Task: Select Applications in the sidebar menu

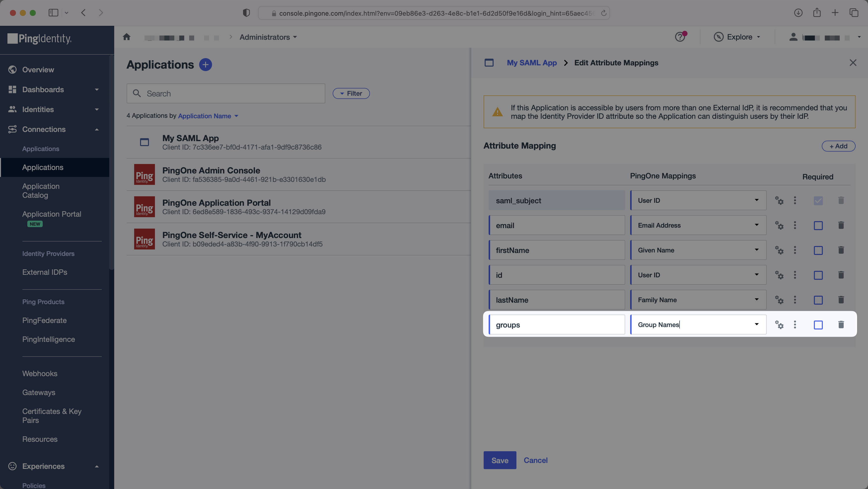Action: pos(42,167)
